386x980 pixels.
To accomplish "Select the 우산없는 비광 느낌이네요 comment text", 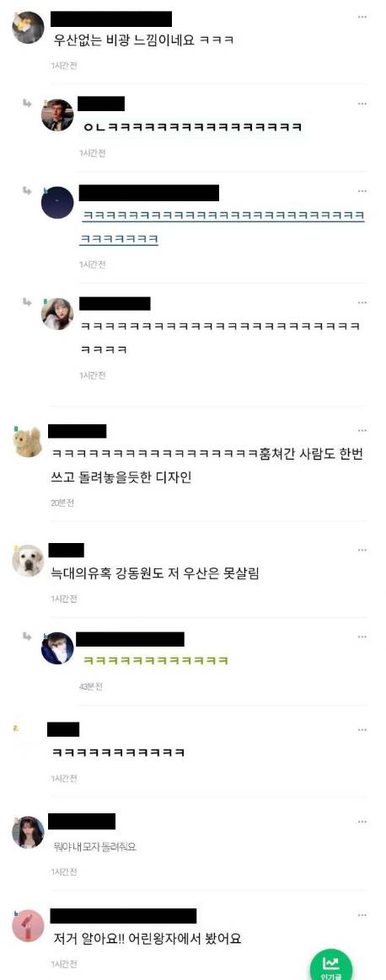I will [x=144, y=40].
